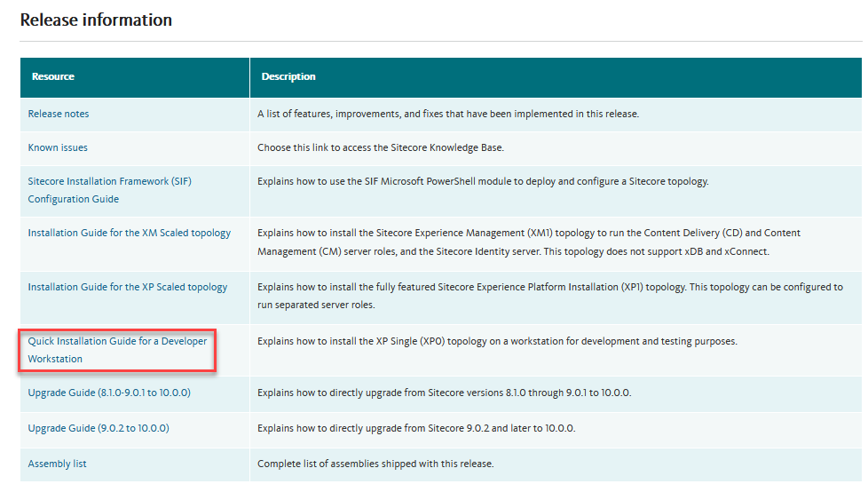The image size is (868, 492).
Task: Click description 'Complete list of assemblies shipped'
Action: pos(375,464)
